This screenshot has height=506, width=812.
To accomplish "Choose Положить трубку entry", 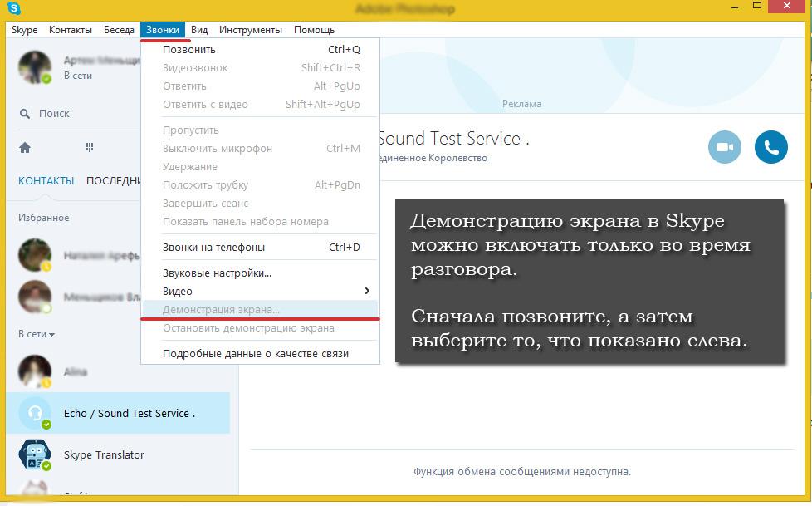I will tap(261, 185).
